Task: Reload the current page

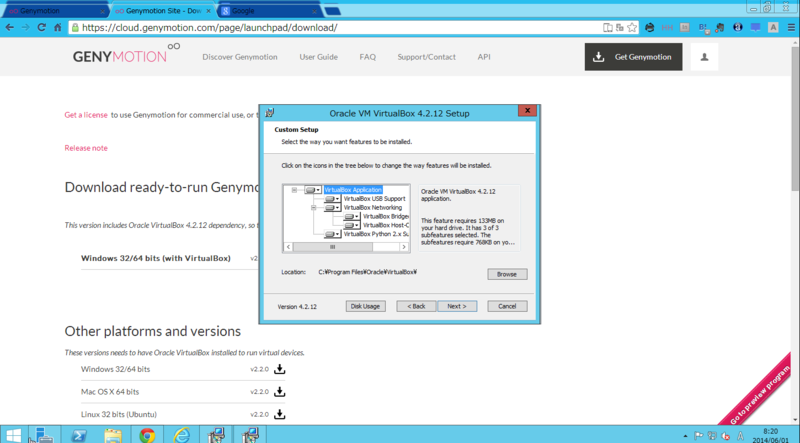Action: pos(41,28)
